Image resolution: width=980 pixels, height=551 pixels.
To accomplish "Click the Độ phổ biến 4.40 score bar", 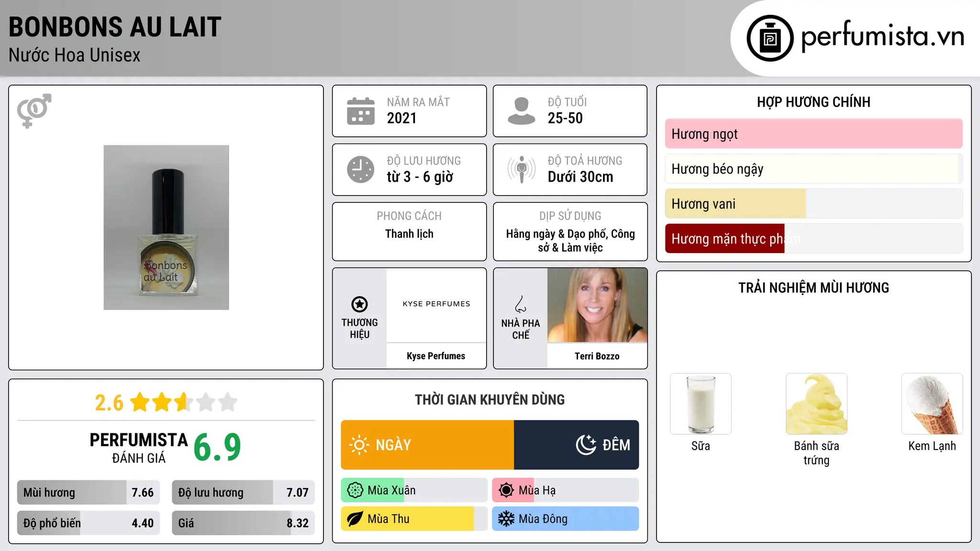I will click(x=89, y=523).
